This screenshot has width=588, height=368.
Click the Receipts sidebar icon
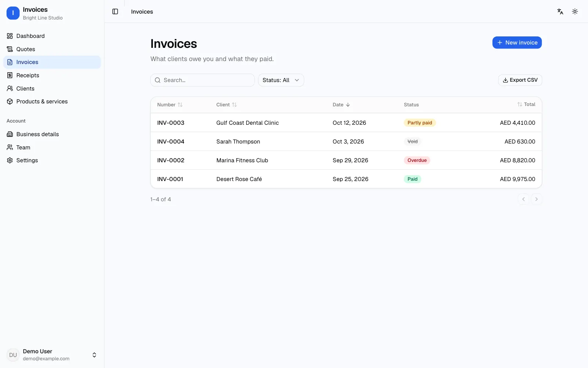(x=10, y=75)
